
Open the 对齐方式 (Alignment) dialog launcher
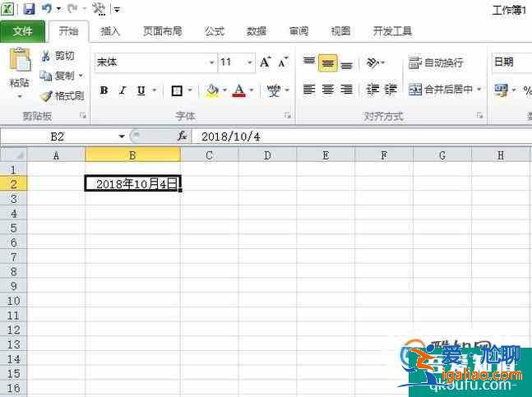click(479, 116)
